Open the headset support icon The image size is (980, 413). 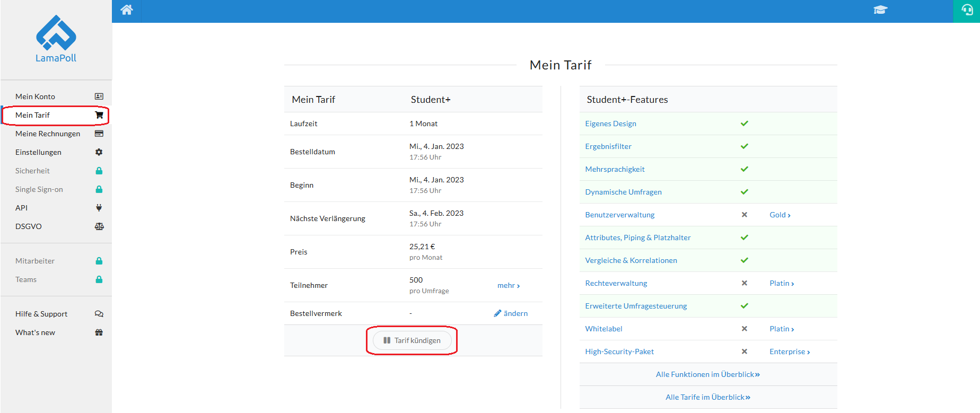[x=967, y=10]
